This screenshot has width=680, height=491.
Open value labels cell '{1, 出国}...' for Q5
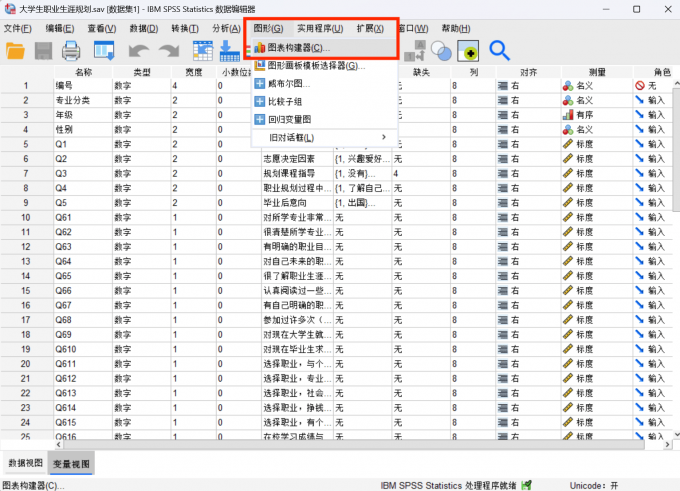[x=362, y=203]
